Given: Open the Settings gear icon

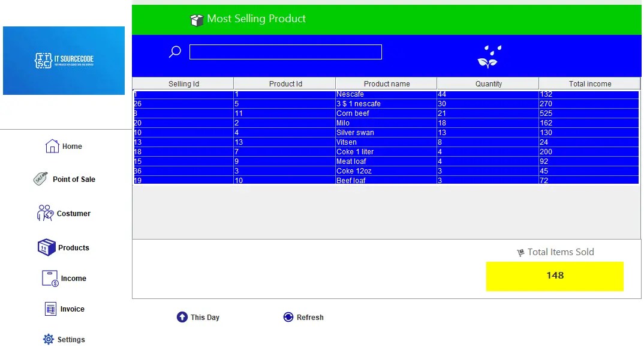Looking at the screenshot, I should (x=47, y=339).
